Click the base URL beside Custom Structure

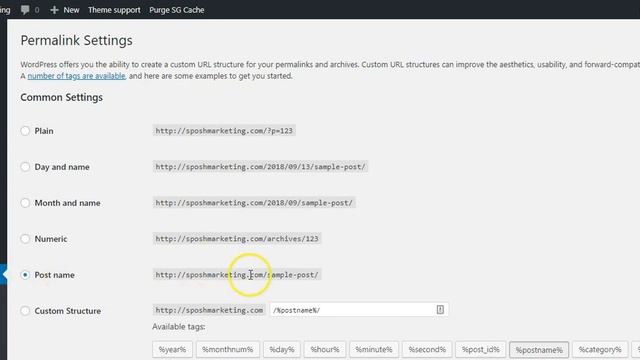pos(209,310)
